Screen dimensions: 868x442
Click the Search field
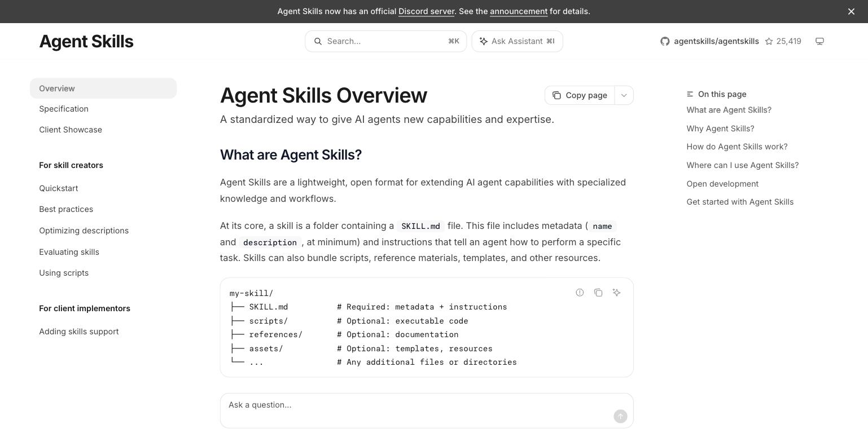[386, 41]
